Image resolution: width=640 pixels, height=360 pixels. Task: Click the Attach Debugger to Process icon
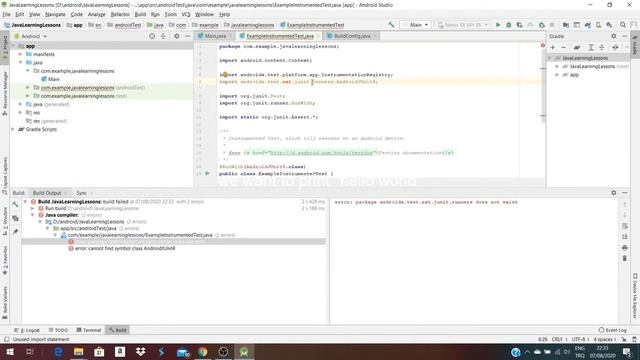(x=542, y=25)
